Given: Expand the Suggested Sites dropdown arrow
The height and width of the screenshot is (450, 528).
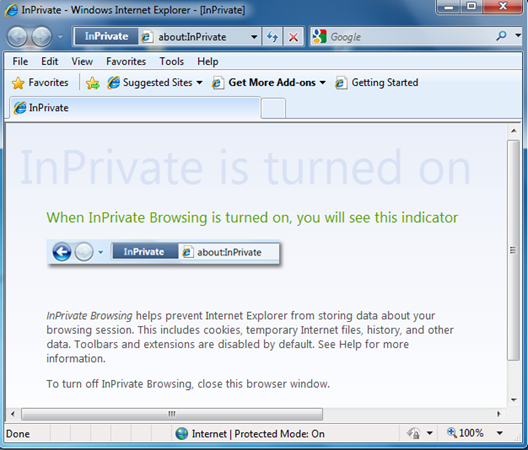Looking at the screenshot, I should 199,83.
